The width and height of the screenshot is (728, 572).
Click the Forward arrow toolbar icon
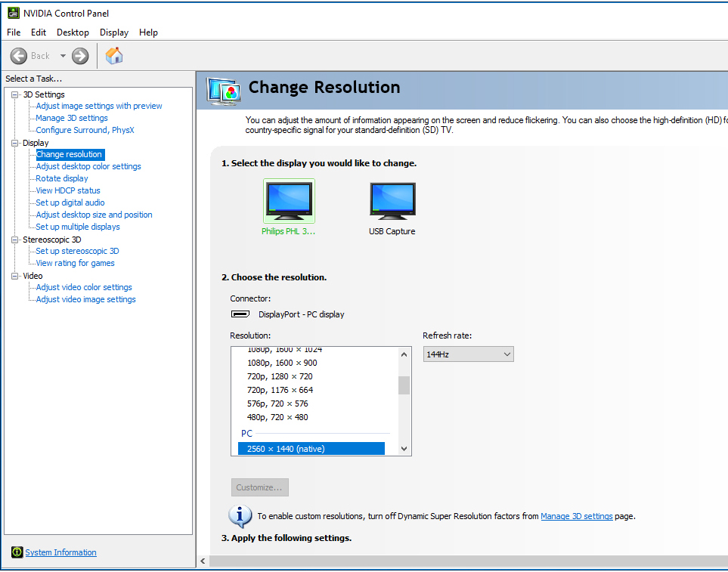point(80,56)
